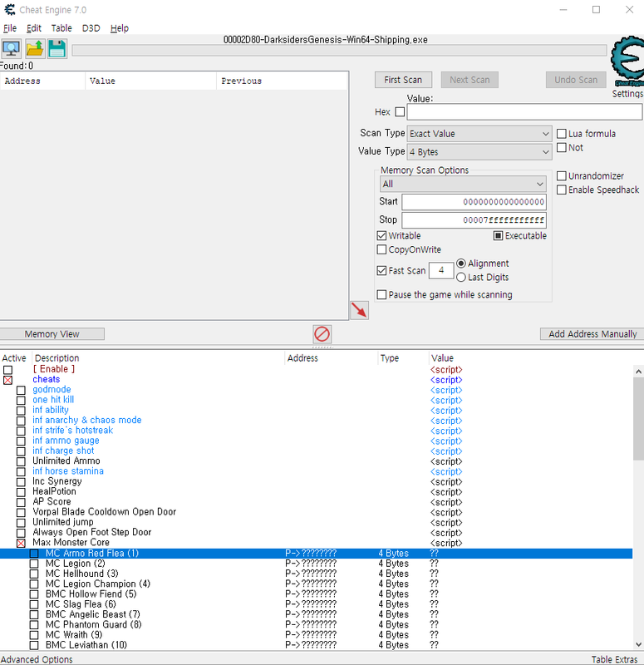Click the Description column header

point(158,358)
